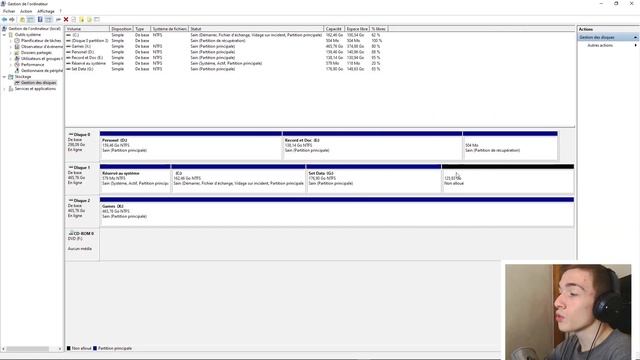This screenshot has height=360, width=640.
Task: Open the Action menu
Action: (x=26, y=11)
